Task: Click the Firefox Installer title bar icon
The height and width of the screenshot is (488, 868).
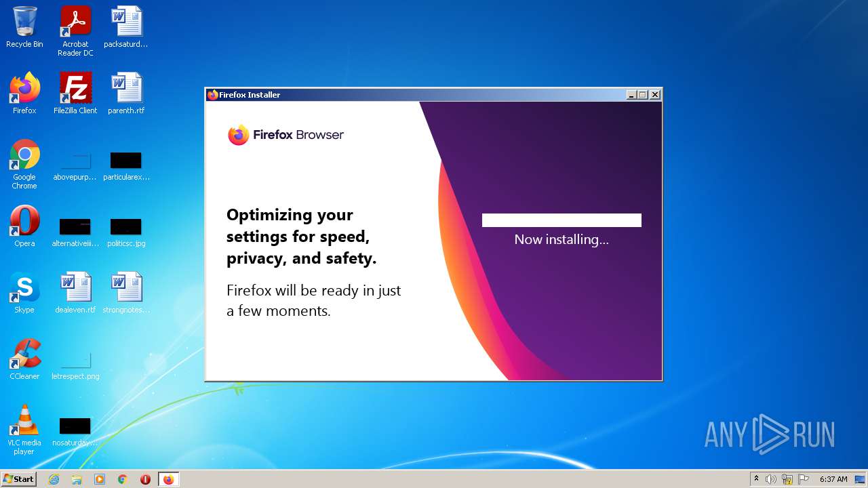Action: click(213, 95)
